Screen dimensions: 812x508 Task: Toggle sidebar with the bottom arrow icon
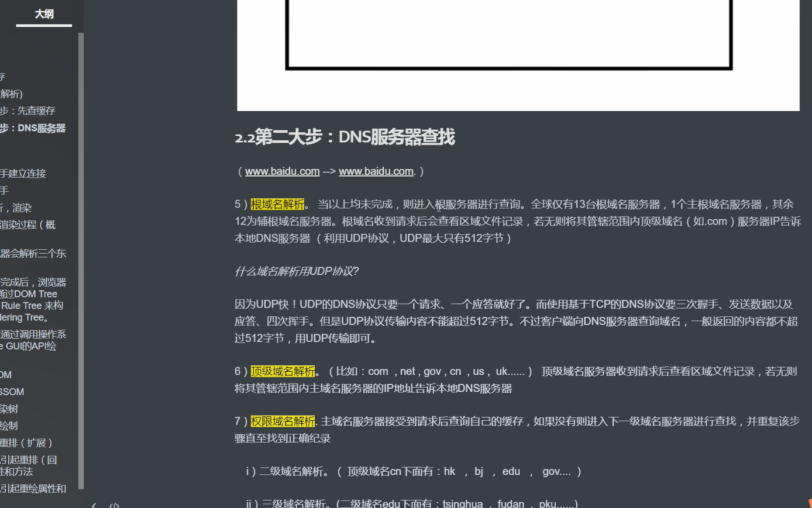[94, 505]
